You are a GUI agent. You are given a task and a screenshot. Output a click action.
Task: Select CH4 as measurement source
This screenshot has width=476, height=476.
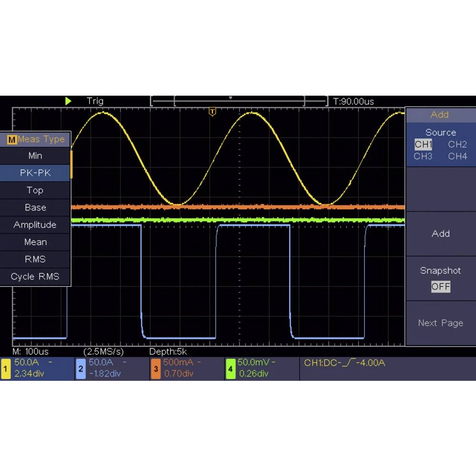(x=457, y=156)
